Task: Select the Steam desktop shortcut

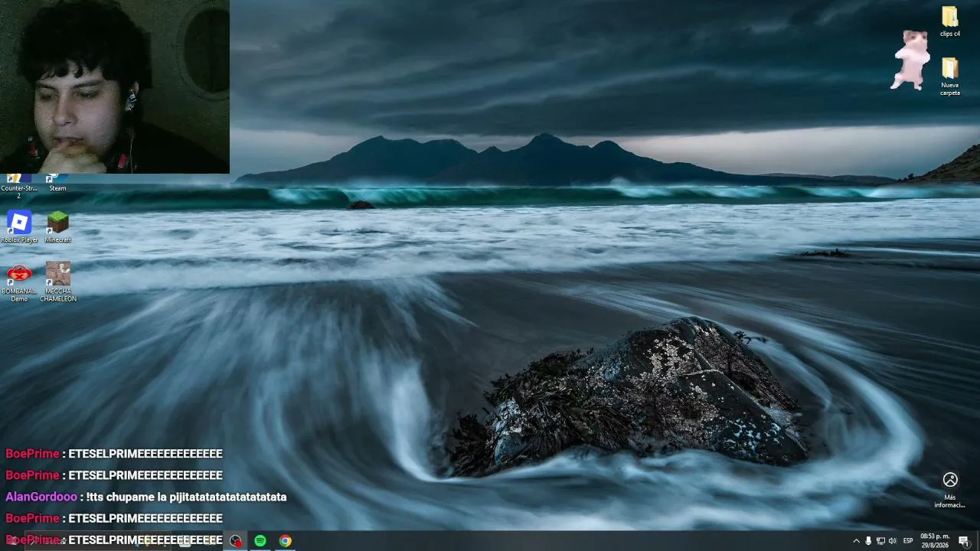Action: 57,184
